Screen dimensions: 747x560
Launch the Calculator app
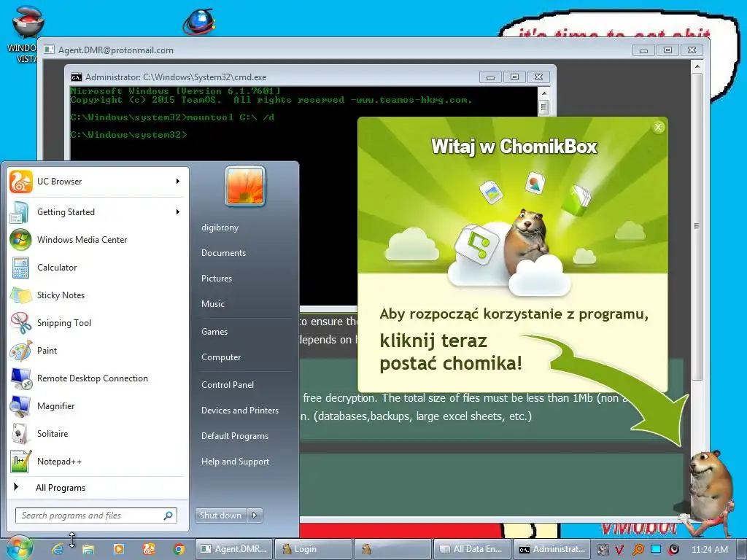point(98,267)
